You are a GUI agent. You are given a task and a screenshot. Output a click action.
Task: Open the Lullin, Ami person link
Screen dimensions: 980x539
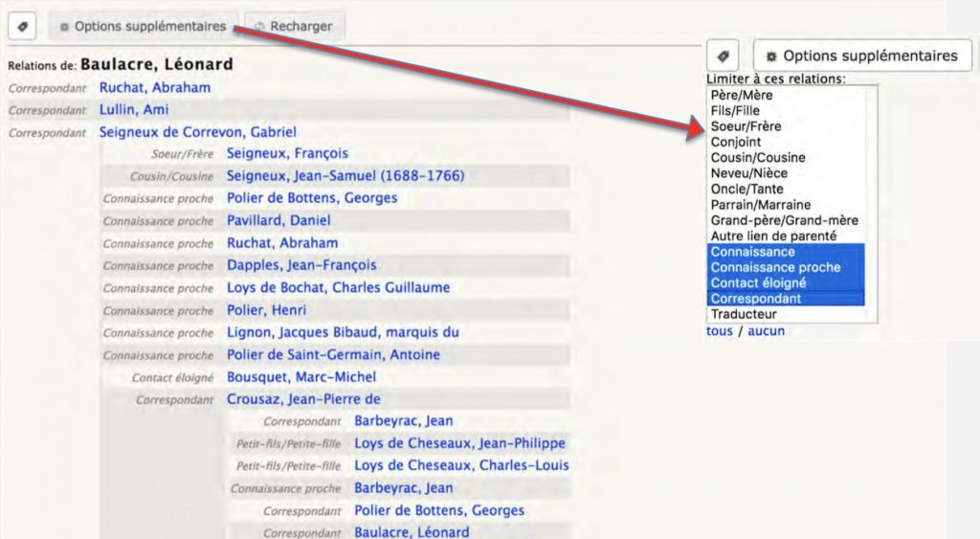coord(134,110)
